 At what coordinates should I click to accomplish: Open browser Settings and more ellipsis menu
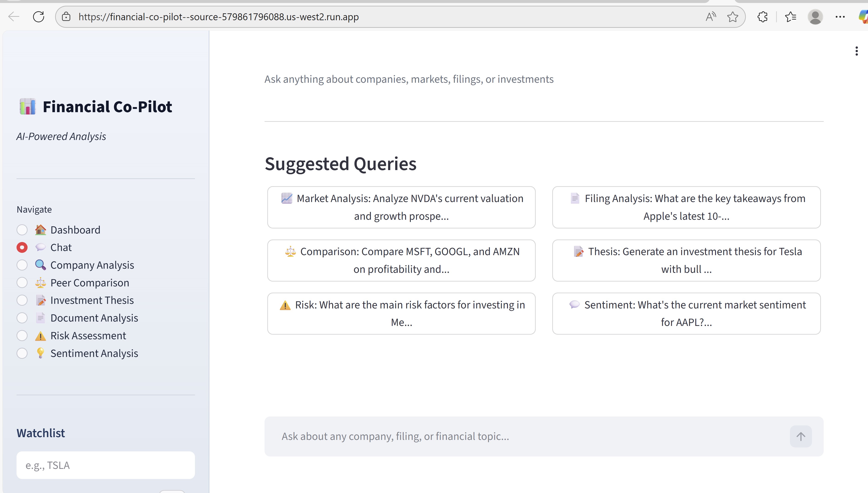pos(840,17)
